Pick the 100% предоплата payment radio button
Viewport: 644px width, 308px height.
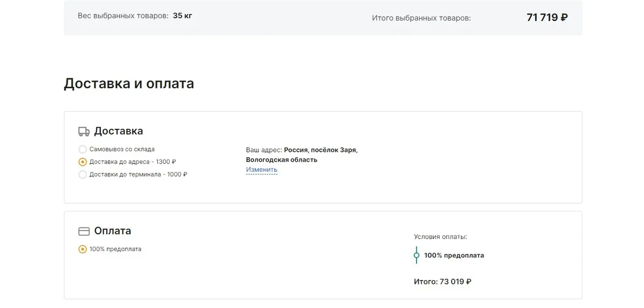tap(83, 249)
